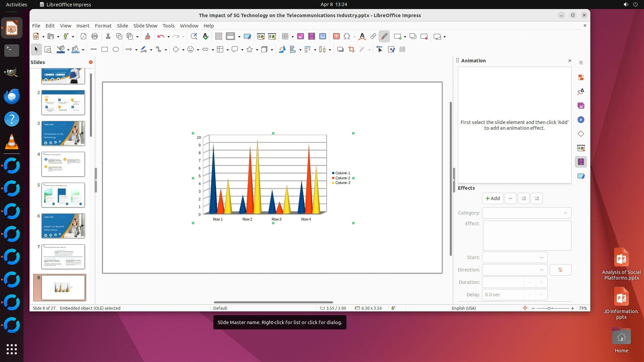Toggle the Shadow button in drawing toolbar
The image size is (644, 362).
(x=340, y=50)
